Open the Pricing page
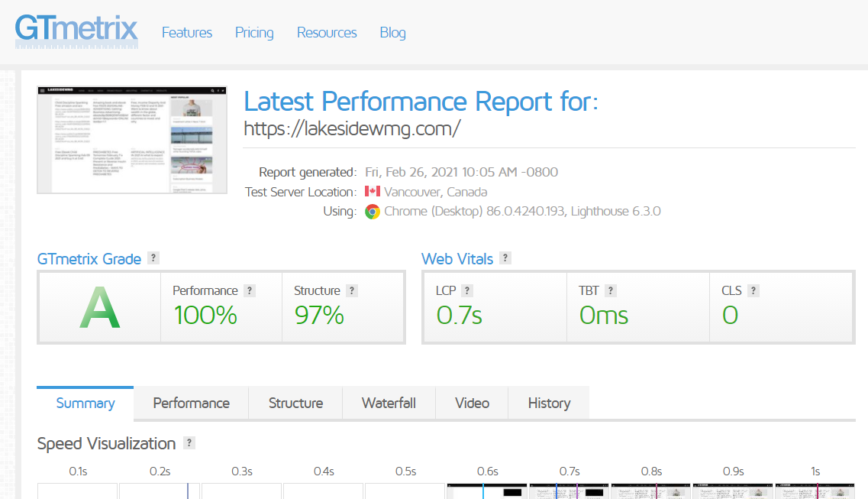868x499 pixels. pyautogui.click(x=253, y=33)
